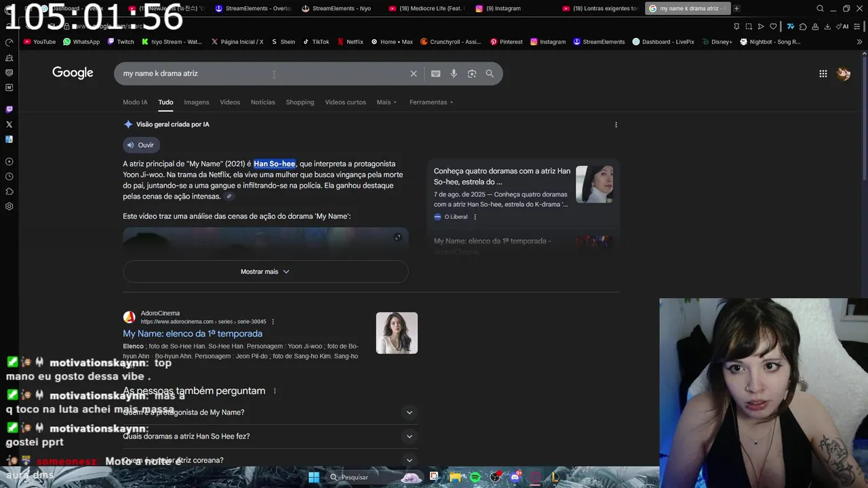The width and height of the screenshot is (868, 488).
Task: Open the Google apps grid
Action: point(823,74)
